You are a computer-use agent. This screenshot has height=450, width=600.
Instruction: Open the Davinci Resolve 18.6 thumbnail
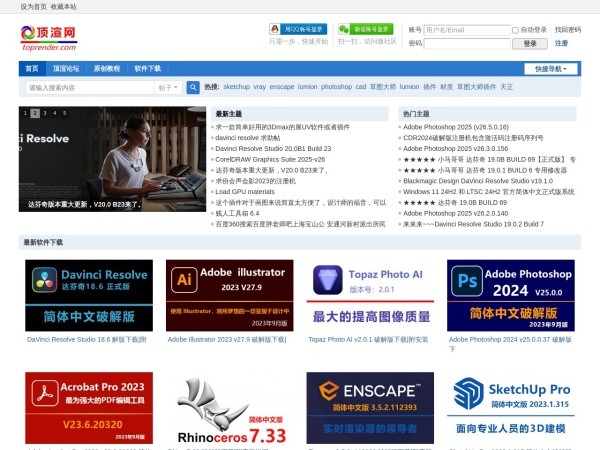tap(89, 296)
